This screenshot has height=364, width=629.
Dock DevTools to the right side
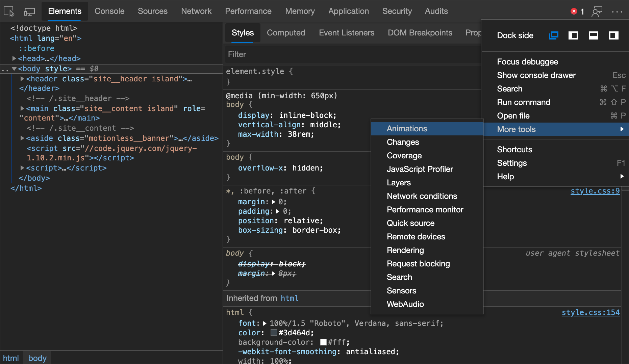(x=613, y=35)
